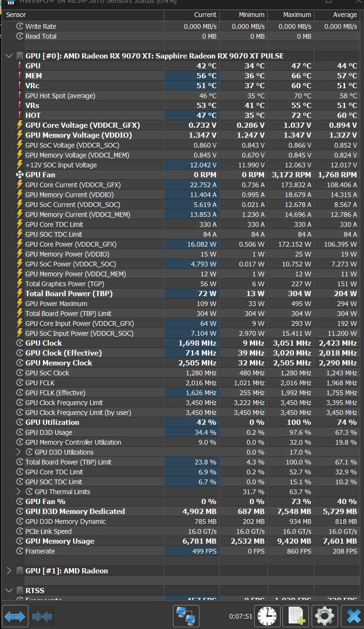Select the GPU D3D Usage row
The image size is (364, 629).
coord(182,432)
